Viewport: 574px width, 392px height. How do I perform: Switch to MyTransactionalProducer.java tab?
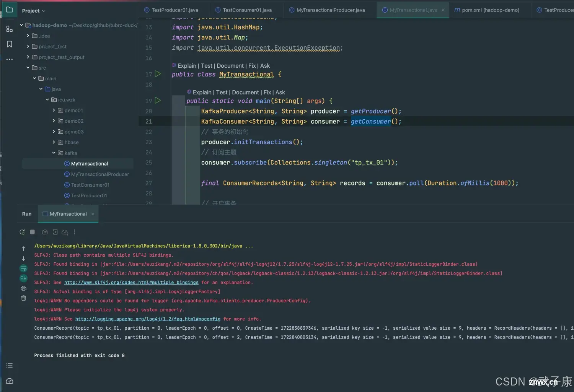(327, 10)
